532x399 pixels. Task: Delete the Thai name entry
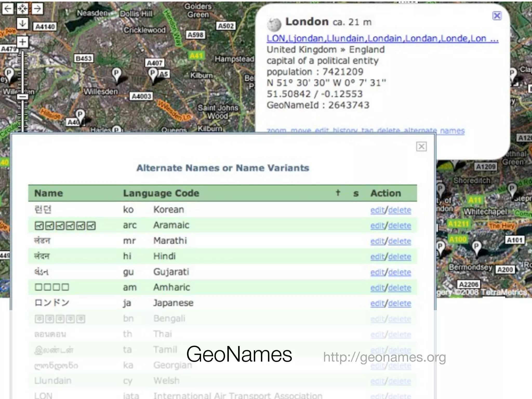pyautogui.click(x=400, y=335)
